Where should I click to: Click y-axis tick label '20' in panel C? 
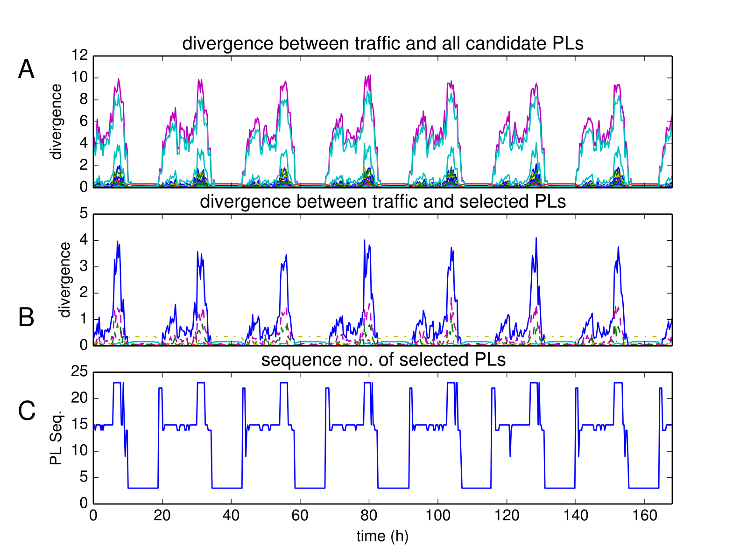click(x=80, y=399)
